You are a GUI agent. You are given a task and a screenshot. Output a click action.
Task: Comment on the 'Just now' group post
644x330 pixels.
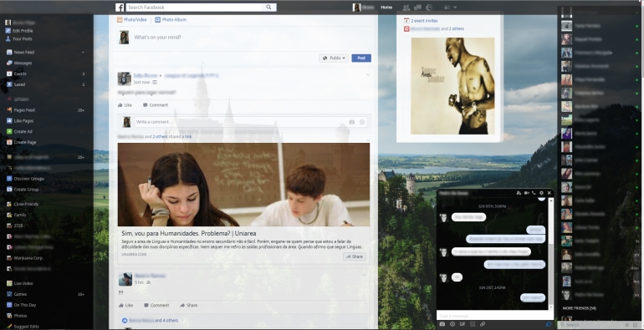[156, 105]
